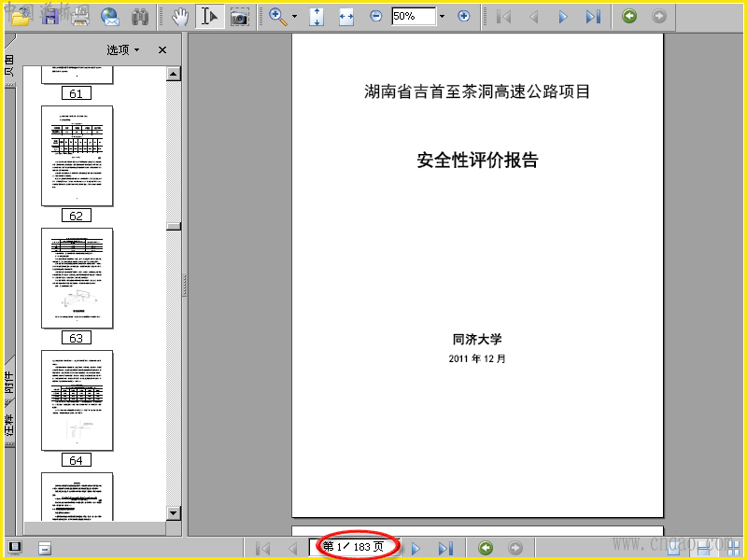This screenshot has height=560, width=747.
Task: Go to next page in the status bar
Action: [416, 548]
